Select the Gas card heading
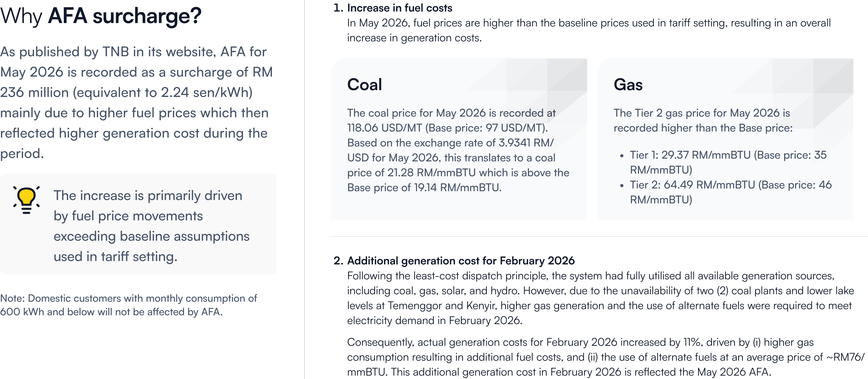The width and height of the screenshot is (868, 379). (x=628, y=84)
